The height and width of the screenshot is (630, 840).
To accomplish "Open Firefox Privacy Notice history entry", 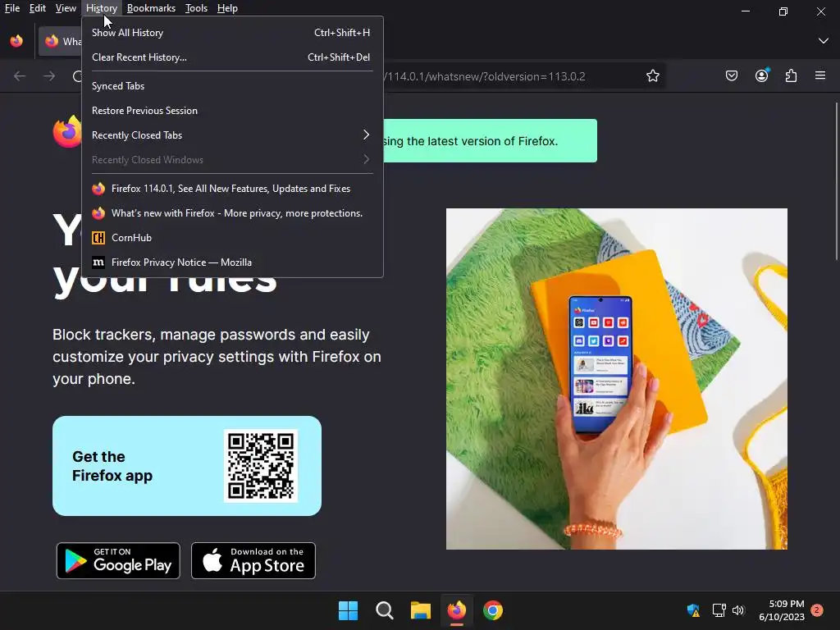I will coord(231,262).
